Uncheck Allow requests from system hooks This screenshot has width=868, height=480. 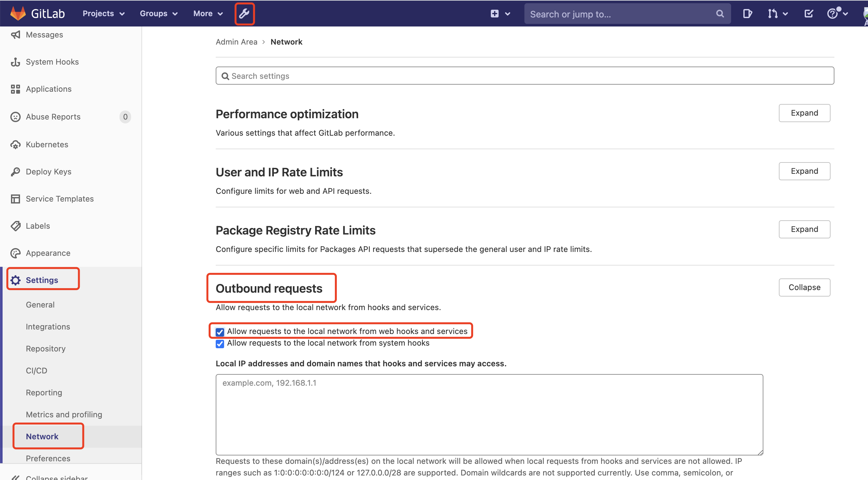[x=220, y=344]
